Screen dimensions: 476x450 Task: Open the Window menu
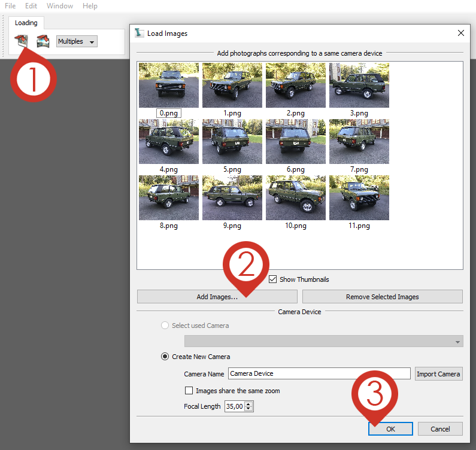[60, 6]
